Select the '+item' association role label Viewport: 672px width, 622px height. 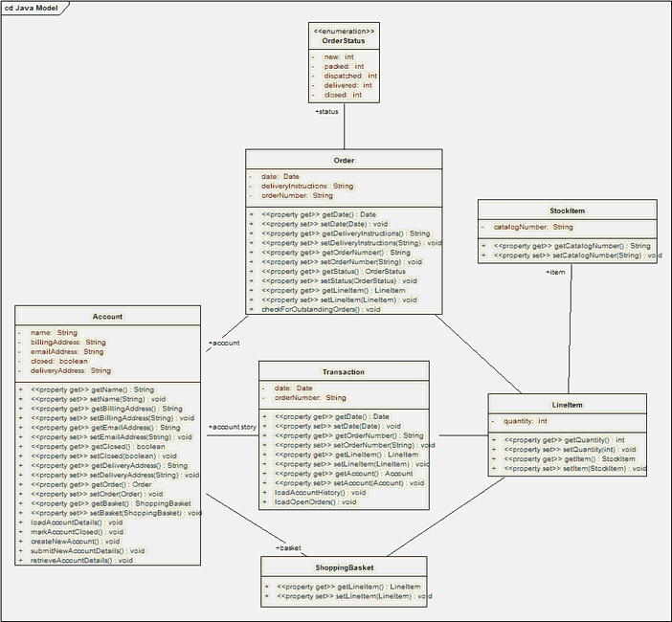pos(555,272)
